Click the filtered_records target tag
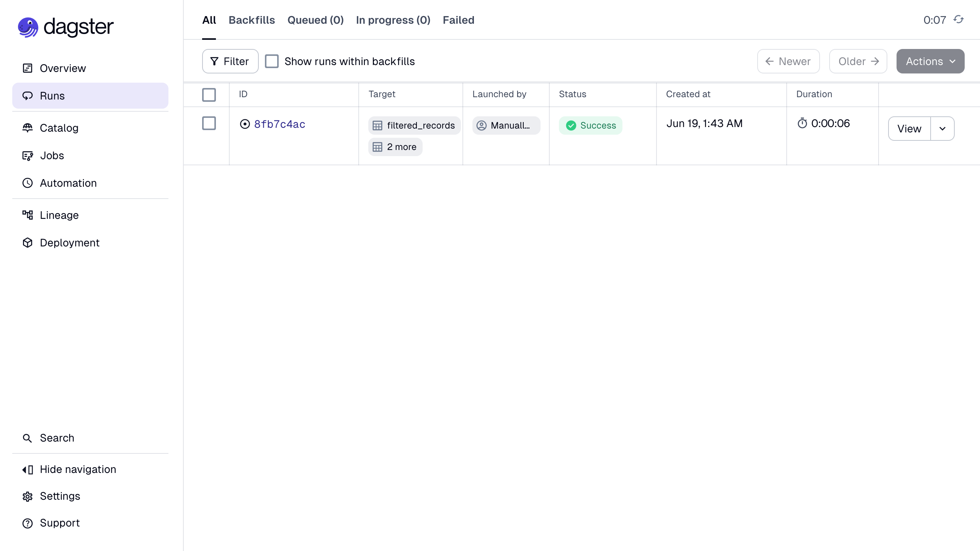980x551 pixels. (414, 126)
